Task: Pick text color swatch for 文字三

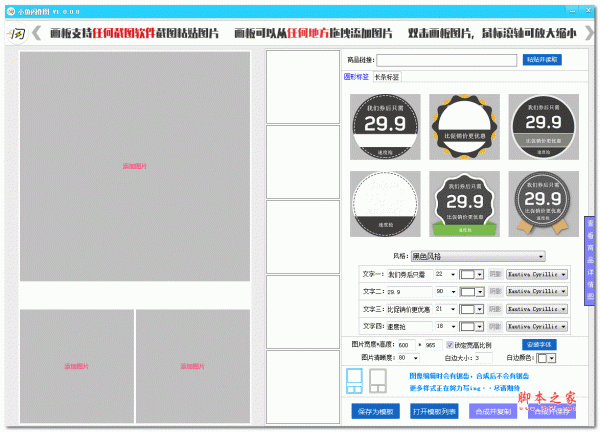Action: pyautogui.click(x=471, y=309)
